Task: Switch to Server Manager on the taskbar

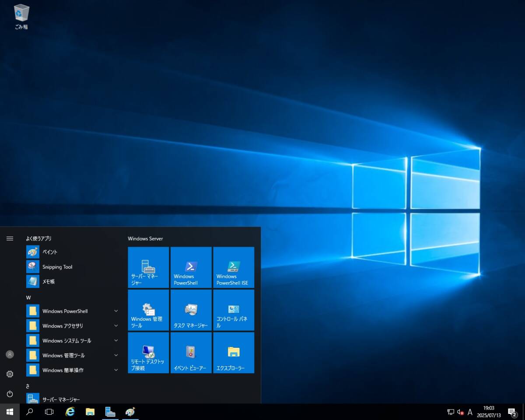Action: (x=110, y=412)
